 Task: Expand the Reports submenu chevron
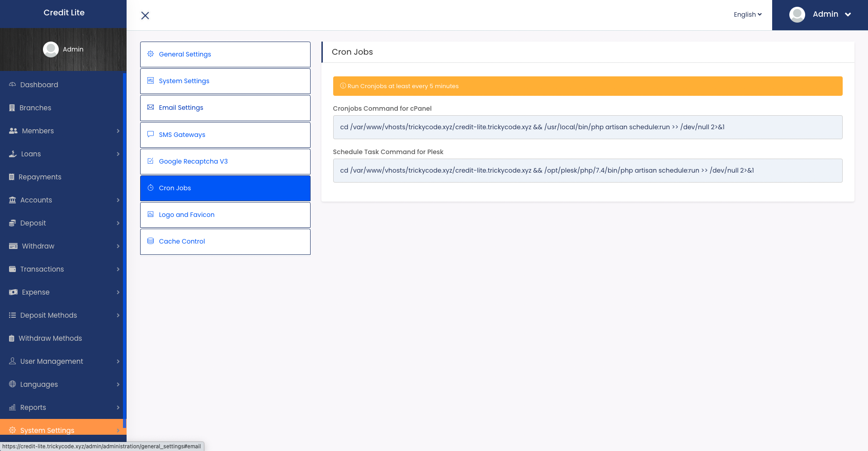[118, 407]
